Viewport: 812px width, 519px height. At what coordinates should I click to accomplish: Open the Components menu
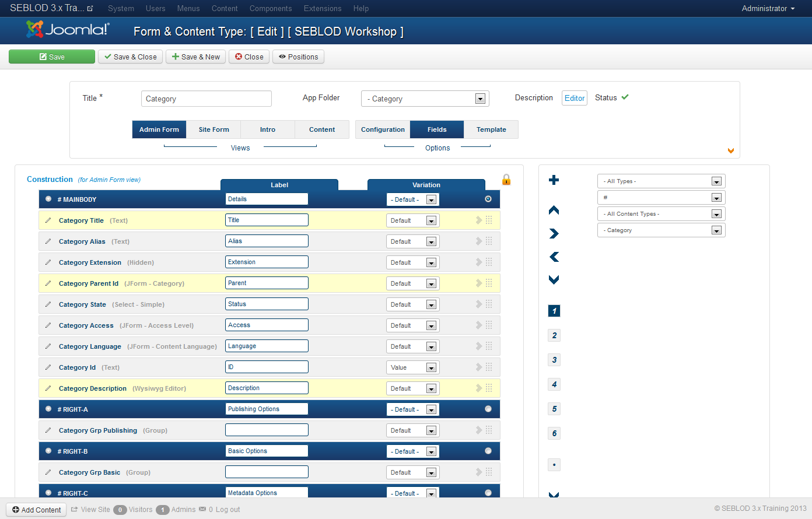[271, 8]
